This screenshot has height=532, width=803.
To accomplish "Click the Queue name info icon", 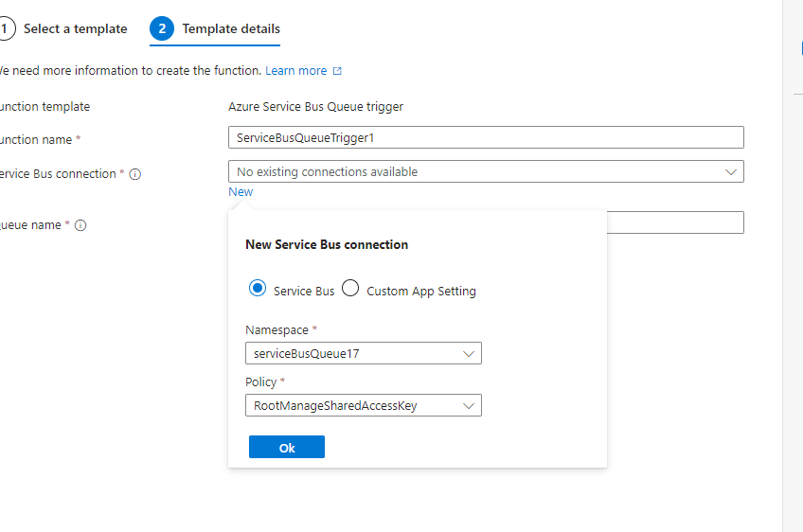I will coord(80,225).
